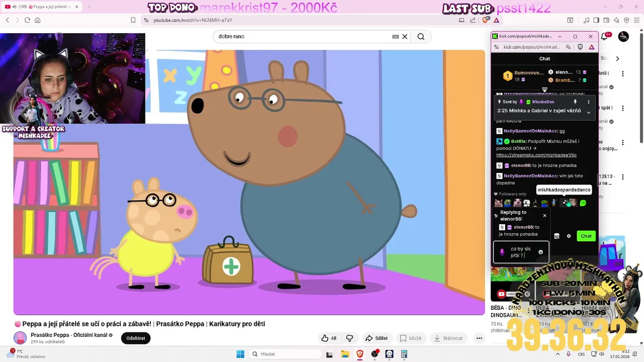Bookmark this page icon in toolbar
This screenshot has width=644, height=362.
pyautogui.click(x=133, y=20)
